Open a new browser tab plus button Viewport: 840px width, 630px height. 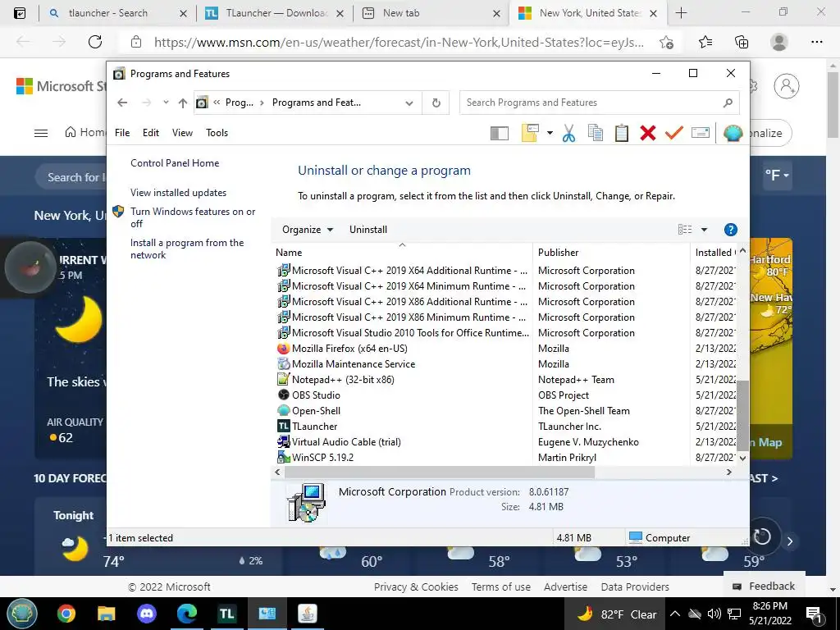pyautogui.click(x=681, y=13)
